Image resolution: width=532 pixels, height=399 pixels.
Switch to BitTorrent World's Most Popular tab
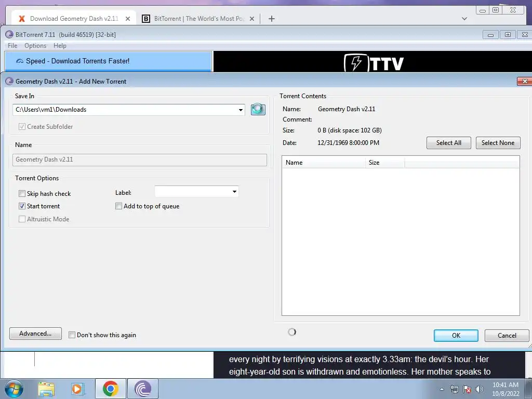pos(198,19)
